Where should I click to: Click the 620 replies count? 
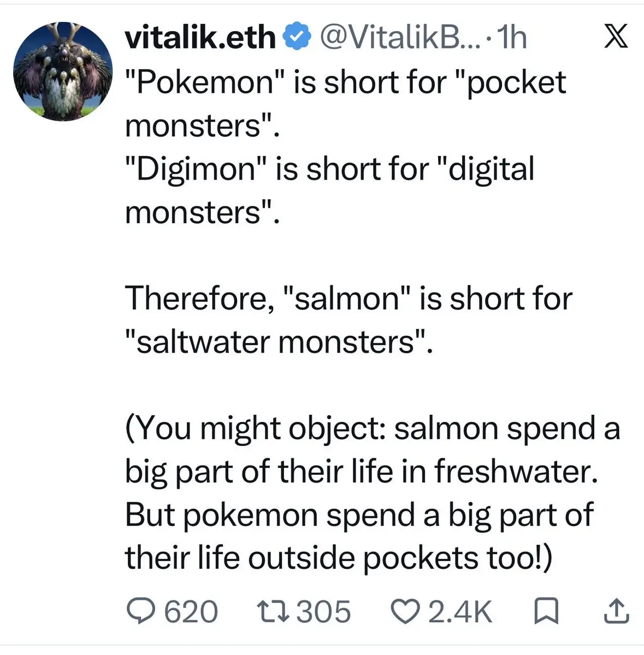coord(191,611)
